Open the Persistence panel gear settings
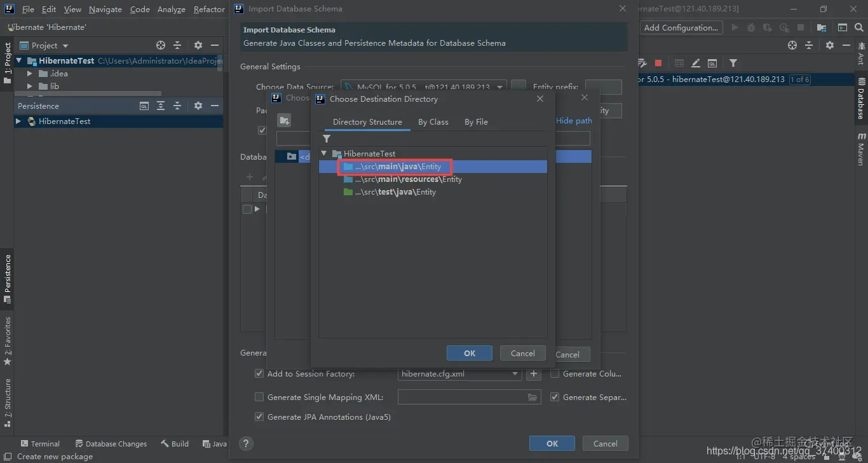The image size is (868, 463). click(x=198, y=106)
